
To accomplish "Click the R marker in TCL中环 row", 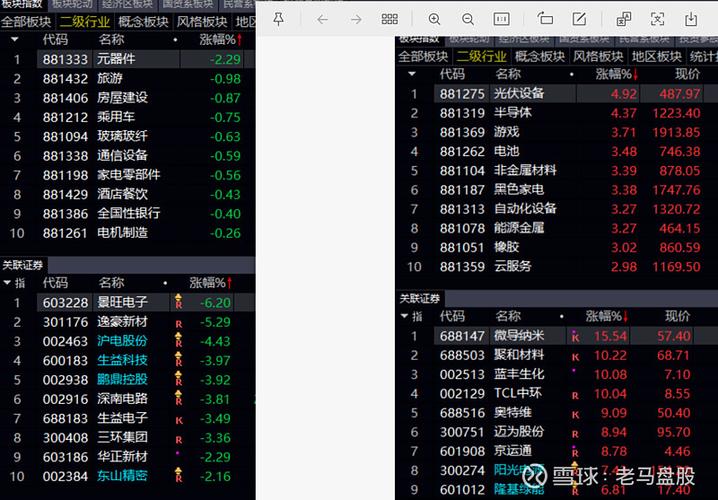I will tap(575, 396).
